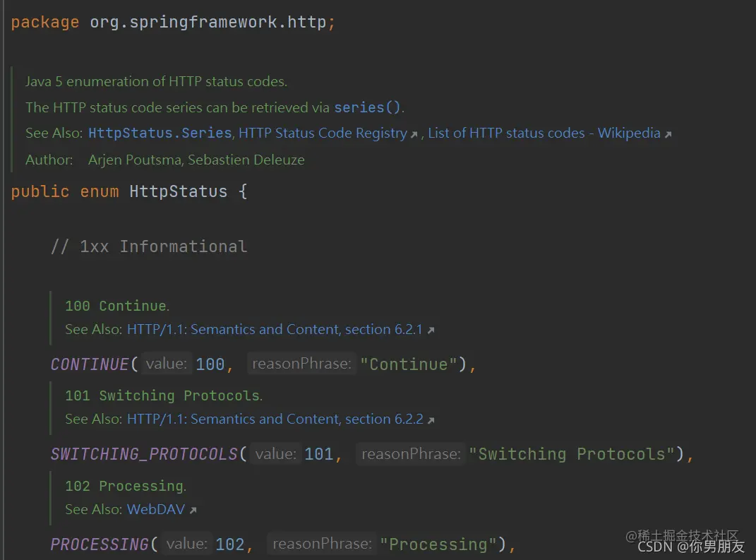Click external-link arrow after HTTP Status Code Registry
The width and height of the screenshot is (756, 560).
414,135
